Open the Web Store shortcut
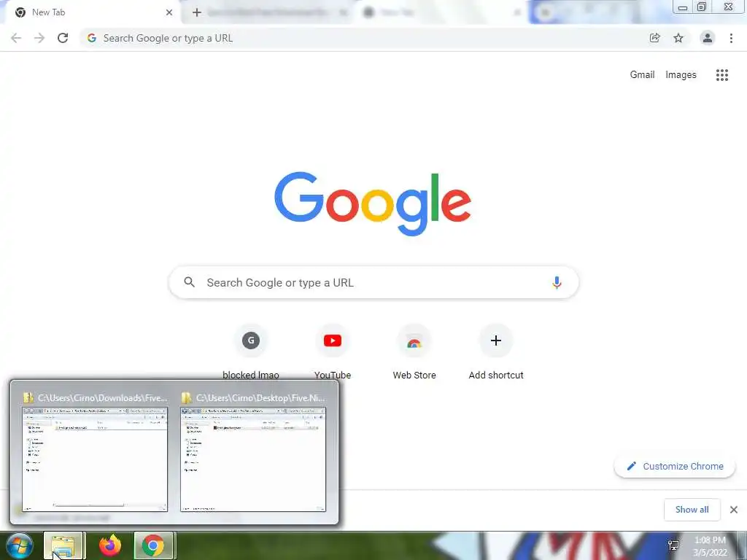Image resolution: width=747 pixels, height=560 pixels. [x=414, y=352]
